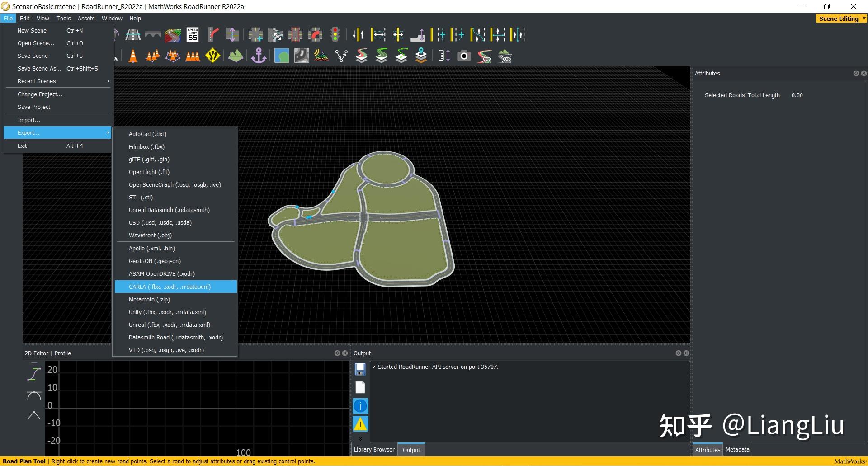Open the Metadata tab
This screenshot has height=466, width=868.
click(x=737, y=450)
